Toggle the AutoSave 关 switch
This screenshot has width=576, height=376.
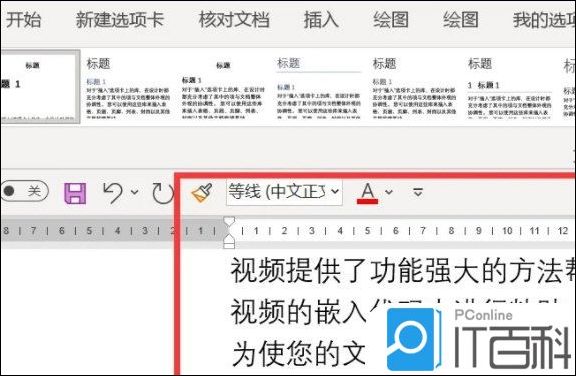tap(24, 191)
